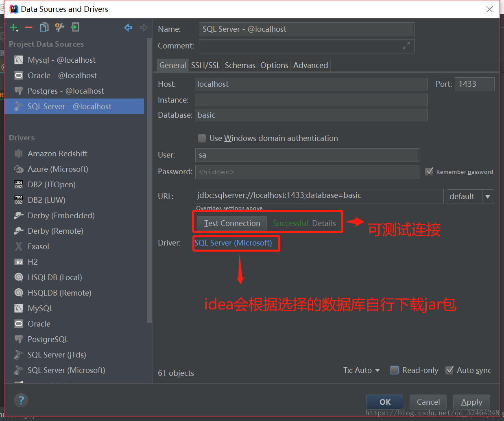Select the PostgreSQL driver
This screenshot has height=421, width=504.
point(74,339)
